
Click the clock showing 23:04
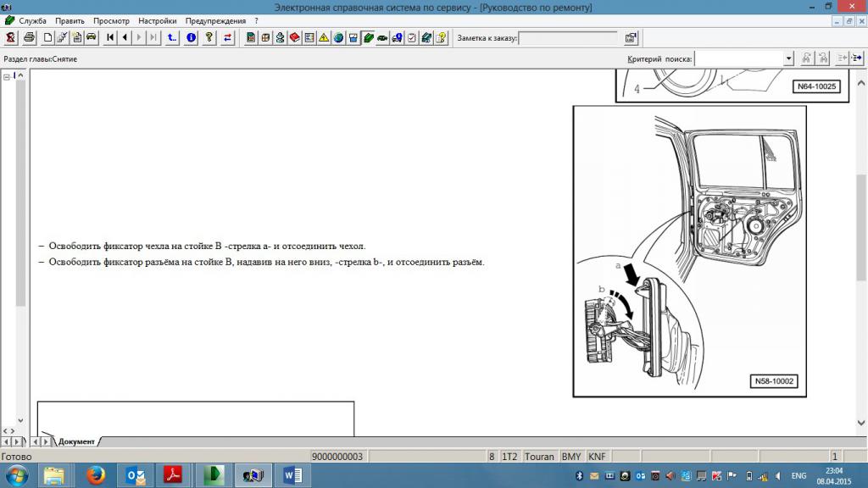click(x=834, y=471)
